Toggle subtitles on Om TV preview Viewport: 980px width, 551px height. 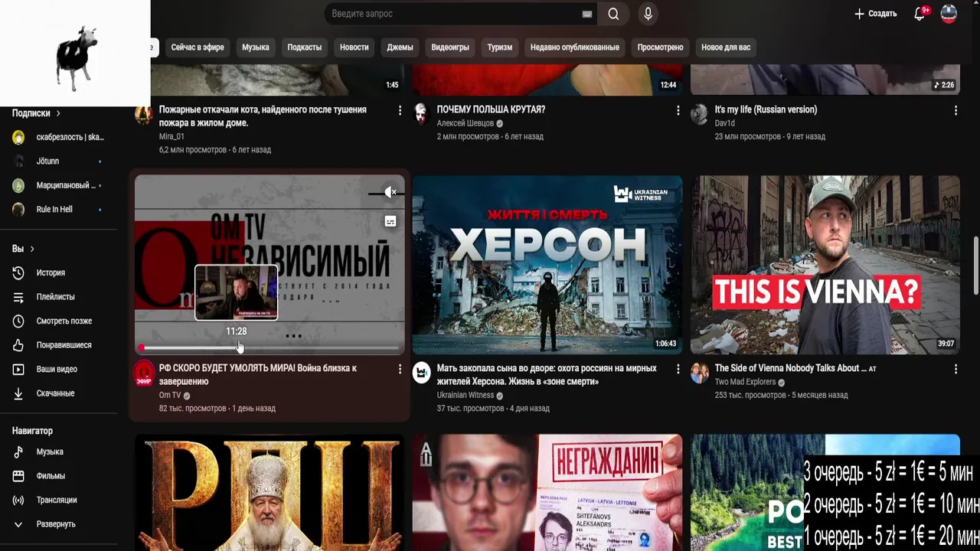point(390,222)
